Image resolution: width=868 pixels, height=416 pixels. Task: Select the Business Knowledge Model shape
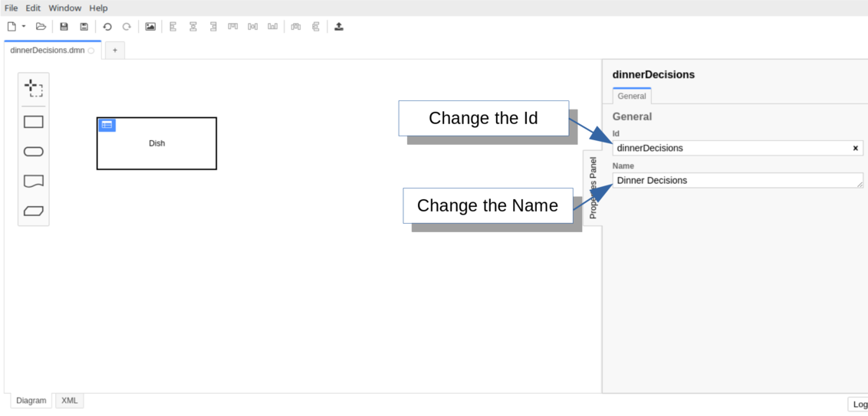pos(34,211)
